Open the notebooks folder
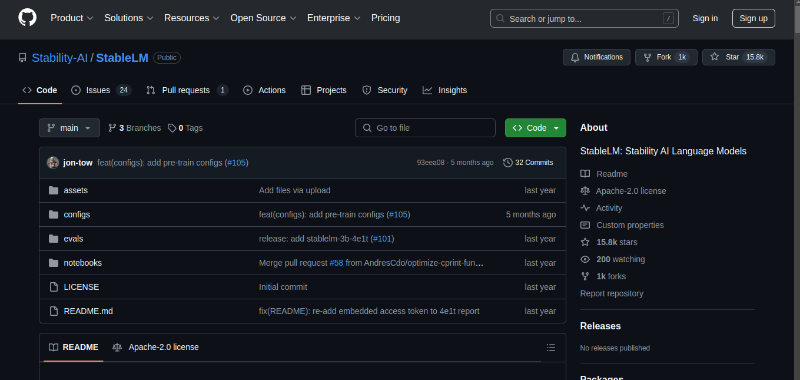Screen dimensions: 800x380 coord(82,263)
